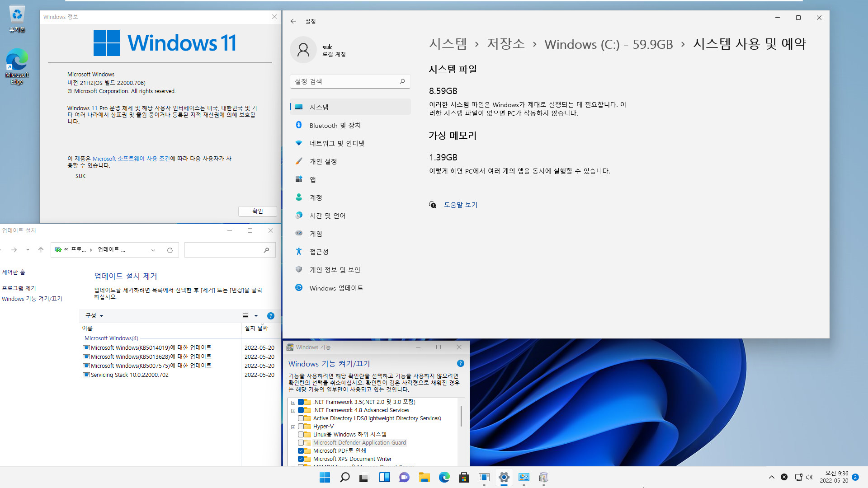Image resolution: width=868 pixels, height=488 pixels.
Task: Click the help icon in Windows 기능 window
Action: click(x=461, y=363)
